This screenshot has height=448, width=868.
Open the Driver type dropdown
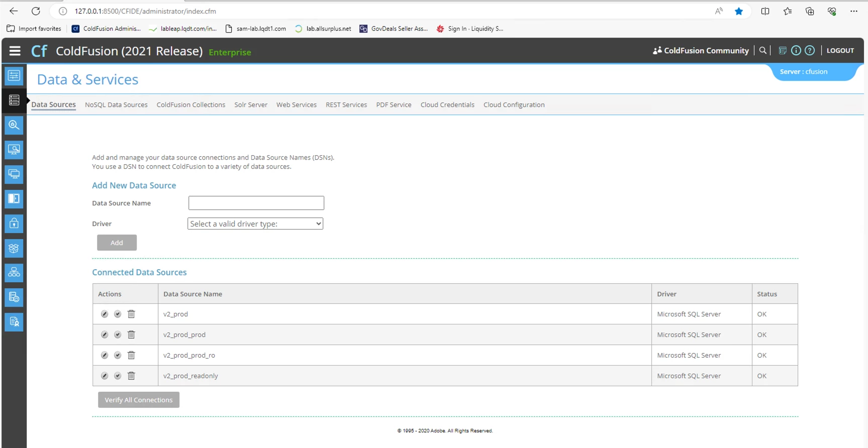tap(255, 223)
